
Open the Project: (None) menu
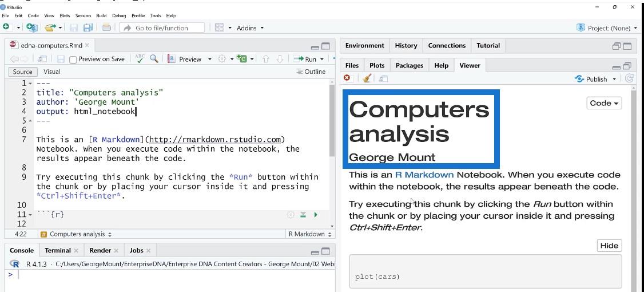607,28
